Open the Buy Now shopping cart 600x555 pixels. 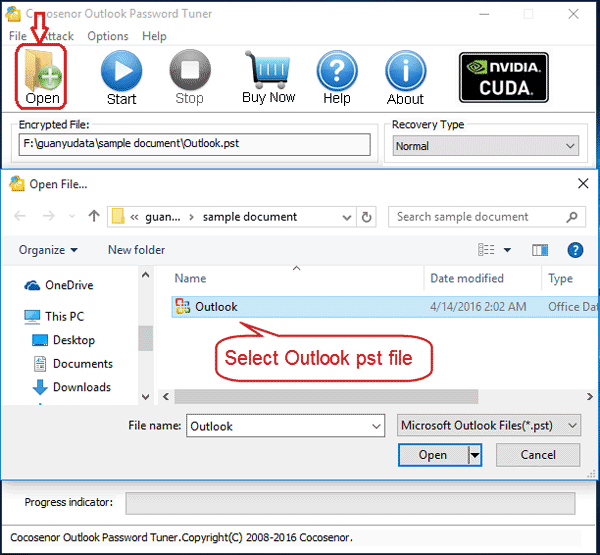point(269,78)
